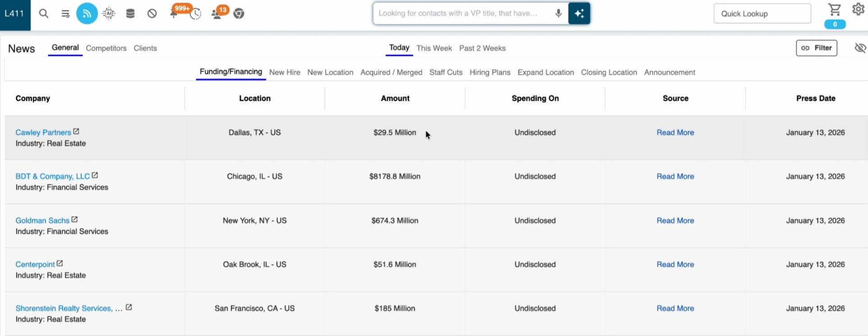This screenshot has height=336, width=868.
Task: Click Read More for Shorenstein Realty
Action: pyautogui.click(x=675, y=309)
